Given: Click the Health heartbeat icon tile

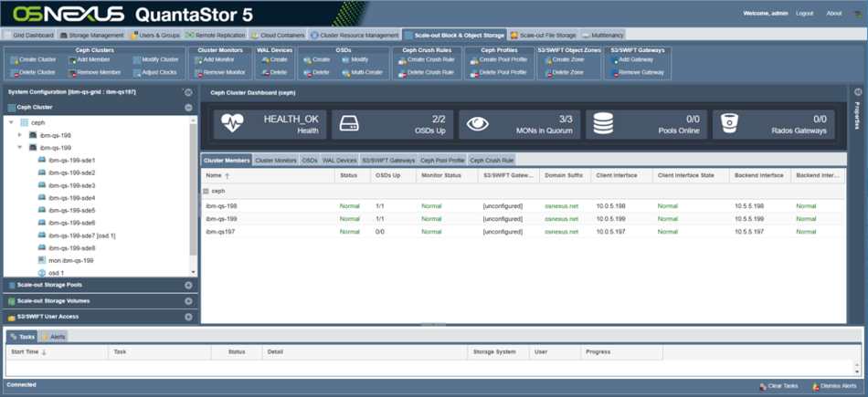Looking at the screenshot, I should 232,123.
